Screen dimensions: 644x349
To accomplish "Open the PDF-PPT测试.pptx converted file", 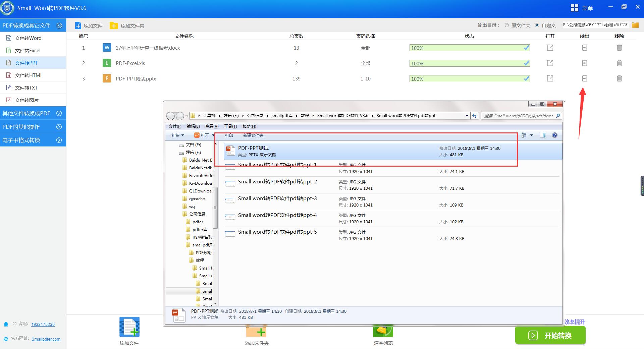I will 550,78.
